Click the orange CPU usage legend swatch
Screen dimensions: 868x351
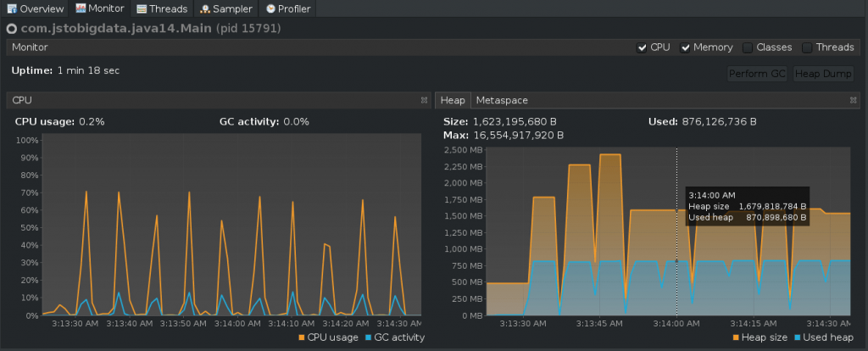(302, 337)
